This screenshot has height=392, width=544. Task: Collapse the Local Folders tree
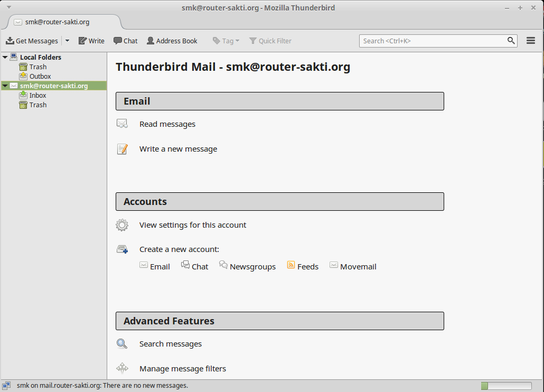pos(5,57)
